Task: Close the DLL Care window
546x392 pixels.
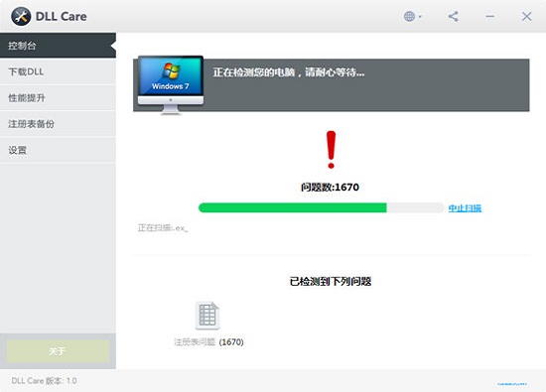Action: tap(526, 16)
